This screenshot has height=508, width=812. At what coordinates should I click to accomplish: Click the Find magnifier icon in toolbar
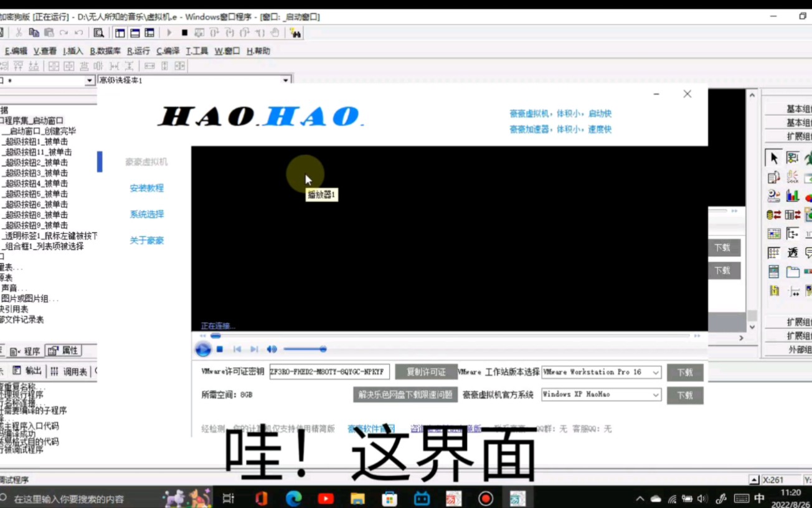(x=98, y=32)
